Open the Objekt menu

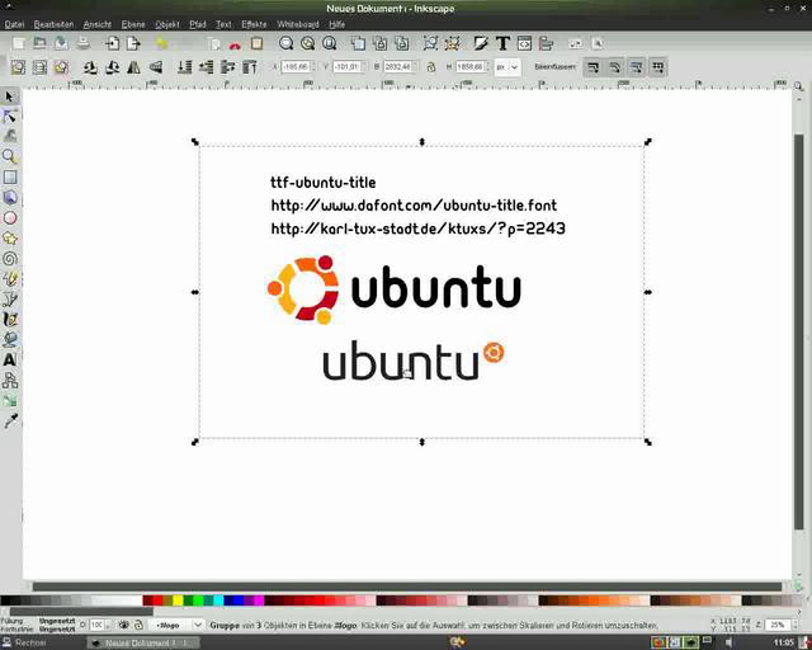[167, 24]
